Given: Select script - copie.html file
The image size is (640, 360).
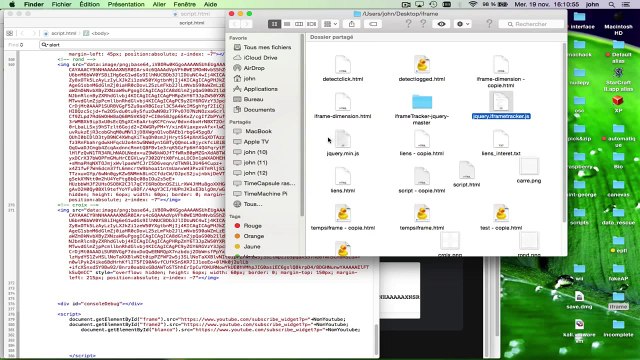Looking at the screenshot, I should click(x=422, y=180).
